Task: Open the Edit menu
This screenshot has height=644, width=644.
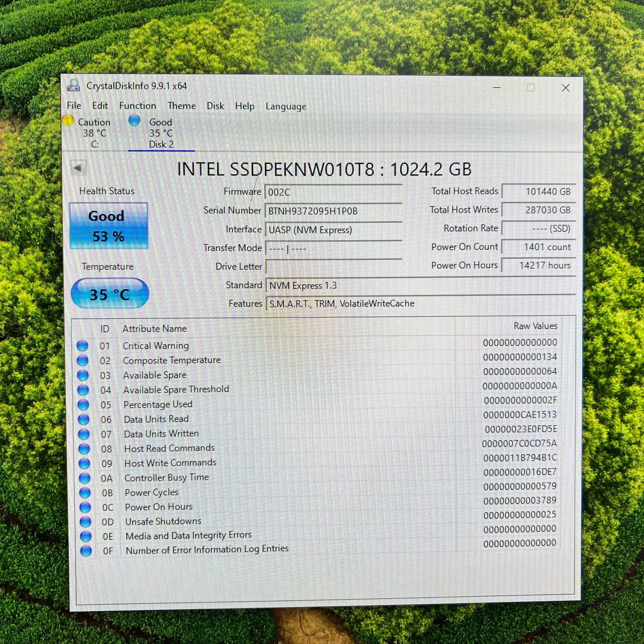Action: tap(100, 106)
